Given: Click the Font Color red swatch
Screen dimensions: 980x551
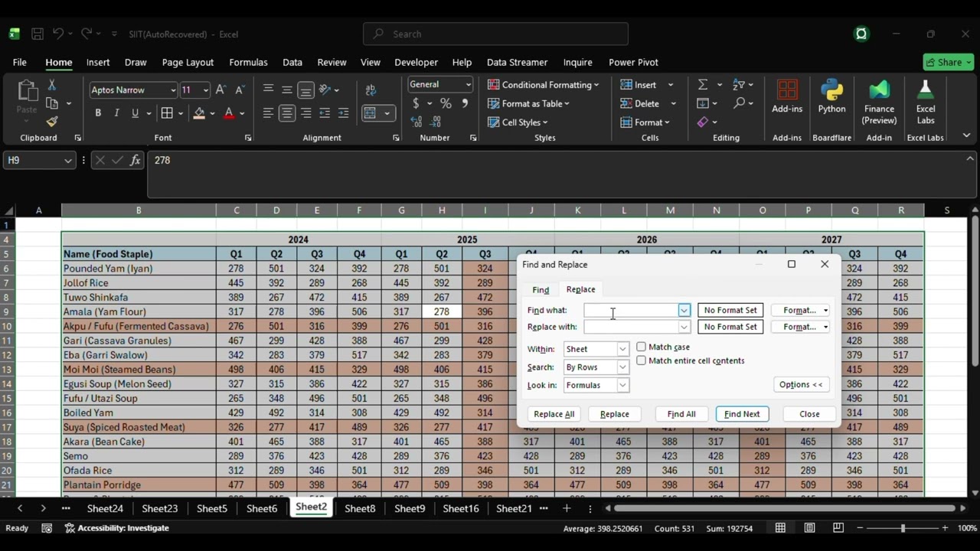Looking at the screenshot, I should coord(229,113).
